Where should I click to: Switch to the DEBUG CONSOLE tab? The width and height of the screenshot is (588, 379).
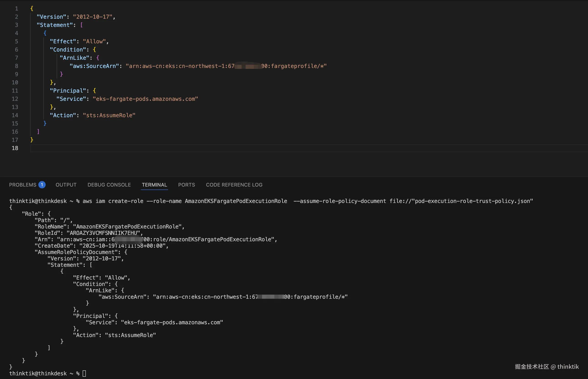[109, 184]
